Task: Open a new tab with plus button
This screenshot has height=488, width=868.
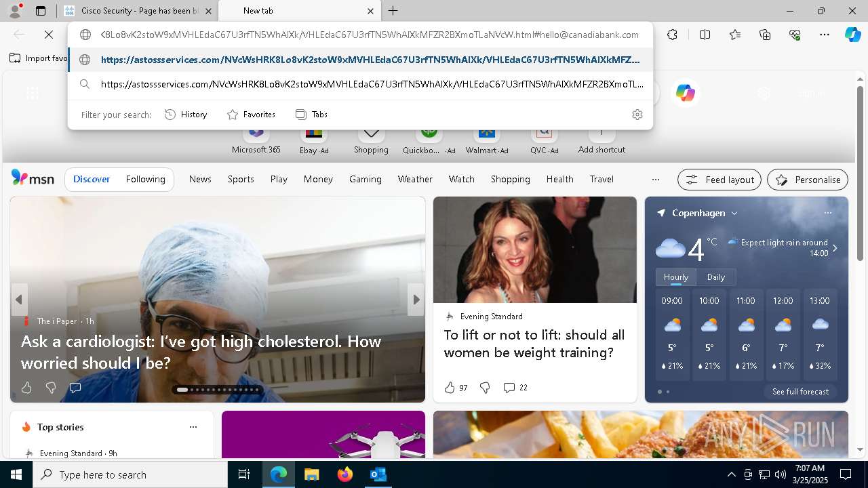Action: (x=393, y=11)
